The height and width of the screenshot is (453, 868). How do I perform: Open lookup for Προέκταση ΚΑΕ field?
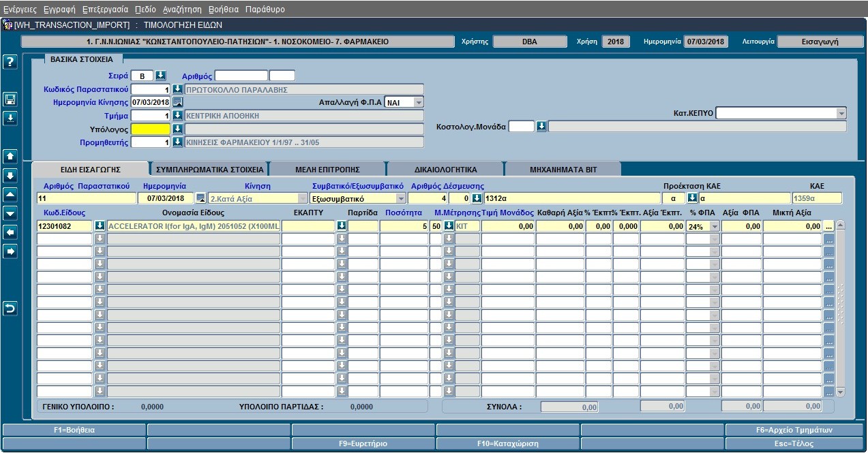pyautogui.click(x=692, y=198)
